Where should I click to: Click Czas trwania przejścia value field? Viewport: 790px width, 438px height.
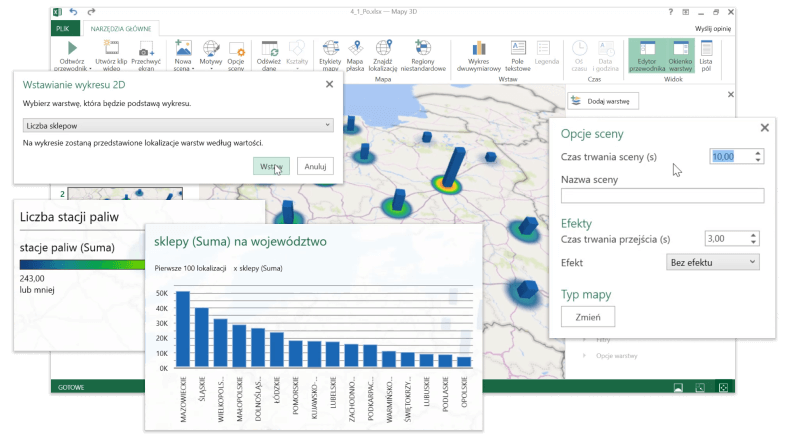tap(726, 238)
